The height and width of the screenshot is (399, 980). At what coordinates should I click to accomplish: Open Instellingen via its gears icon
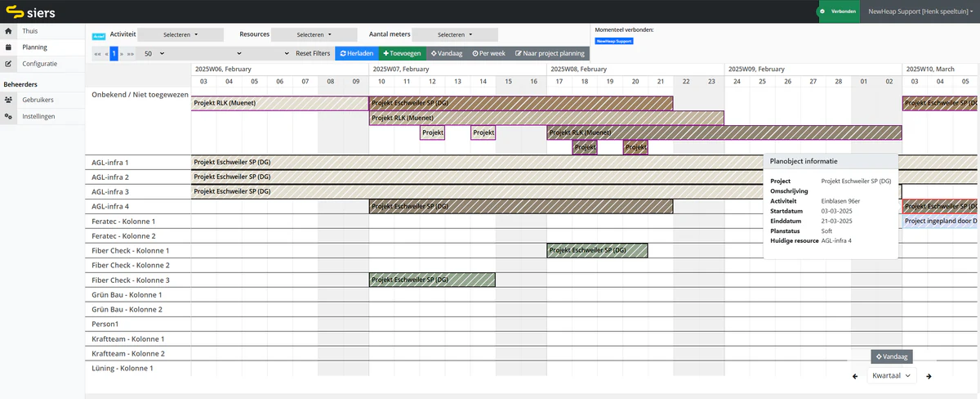pyautogui.click(x=8, y=116)
